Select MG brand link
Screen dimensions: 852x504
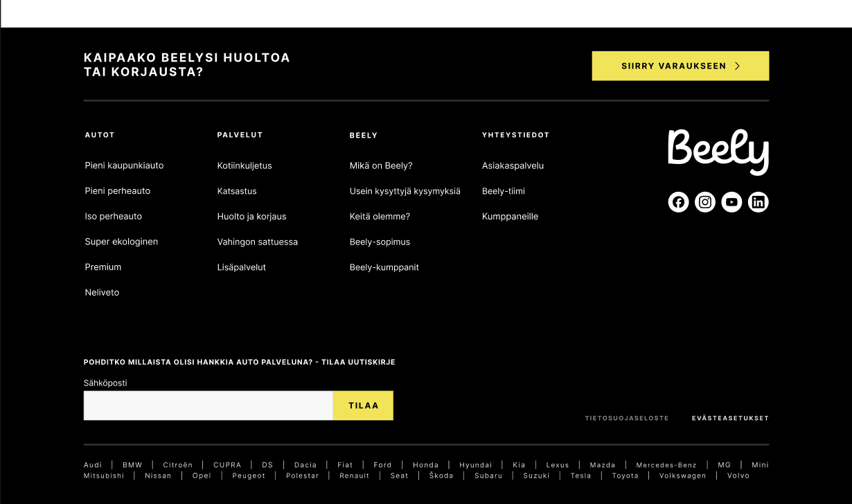(724, 465)
